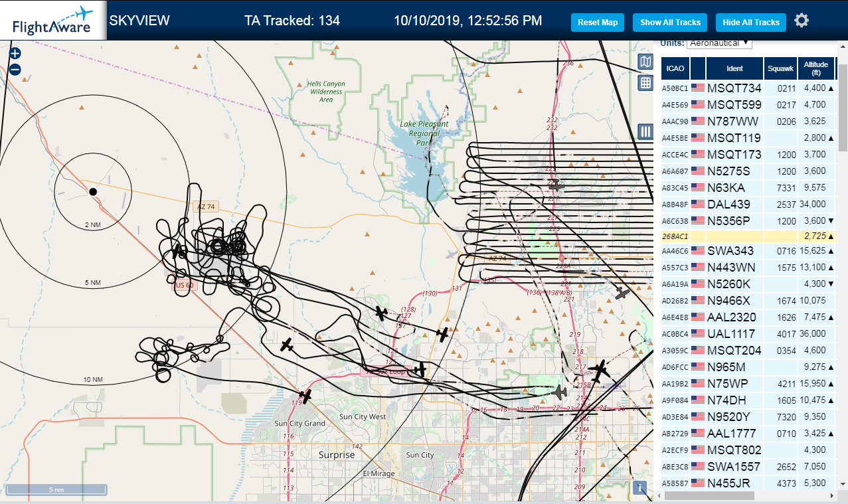Click the 36,000 altitude value
This screenshot has height=504, width=848.
pos(813,333)
